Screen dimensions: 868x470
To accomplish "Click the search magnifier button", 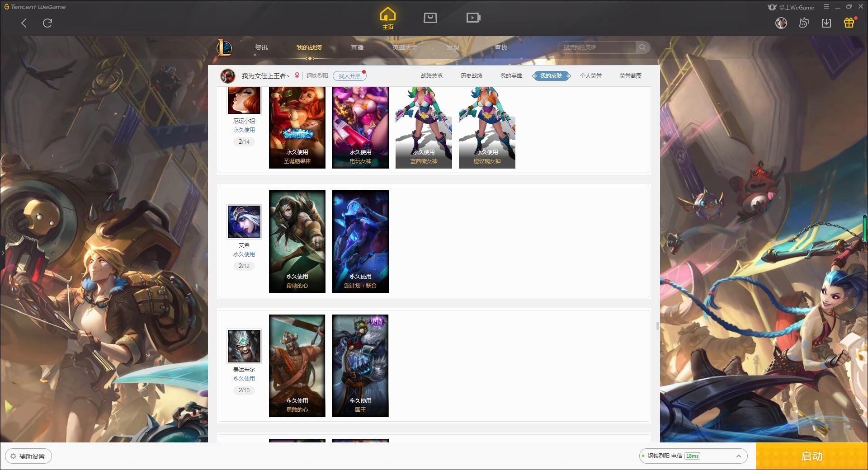I will (642, 47).
